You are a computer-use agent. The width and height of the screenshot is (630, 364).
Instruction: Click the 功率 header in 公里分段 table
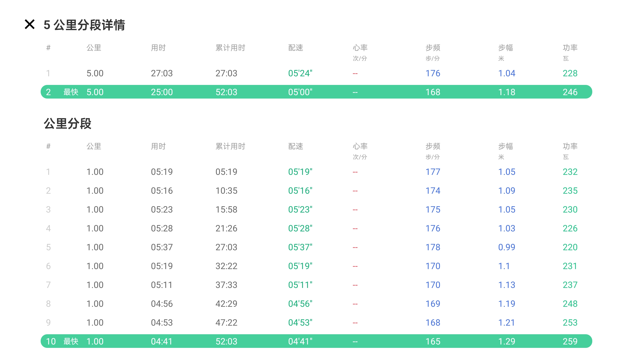pos(570,146)
